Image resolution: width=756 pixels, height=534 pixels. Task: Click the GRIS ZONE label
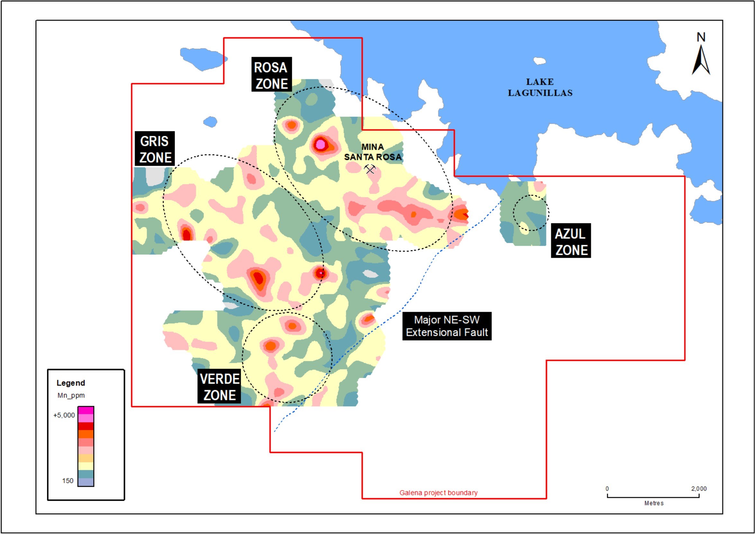pos(155,149)
